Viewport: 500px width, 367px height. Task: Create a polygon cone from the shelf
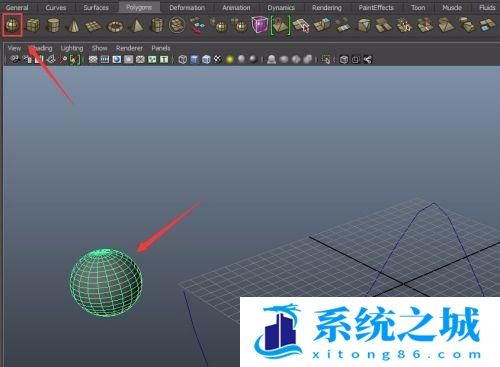click(73, 26)
